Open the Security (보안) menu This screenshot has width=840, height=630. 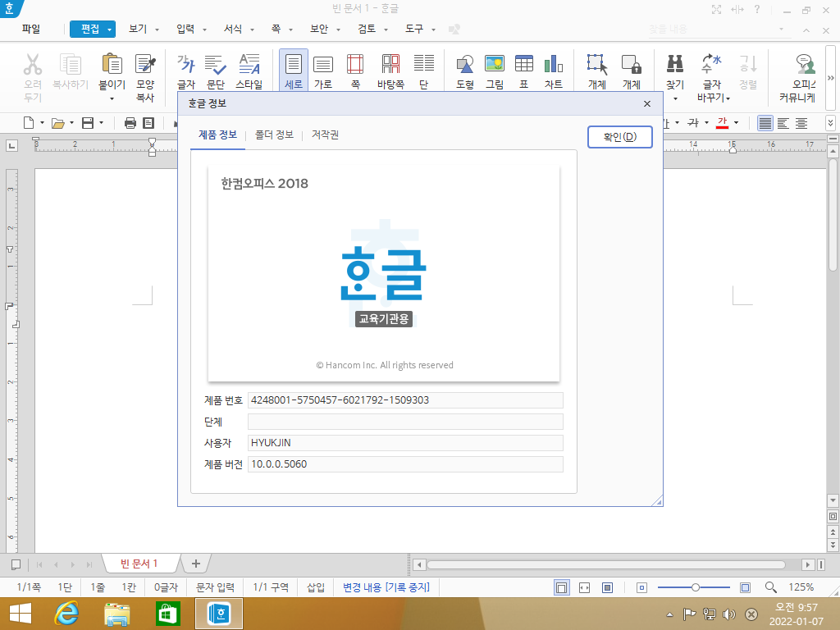[x=319, y=29]
